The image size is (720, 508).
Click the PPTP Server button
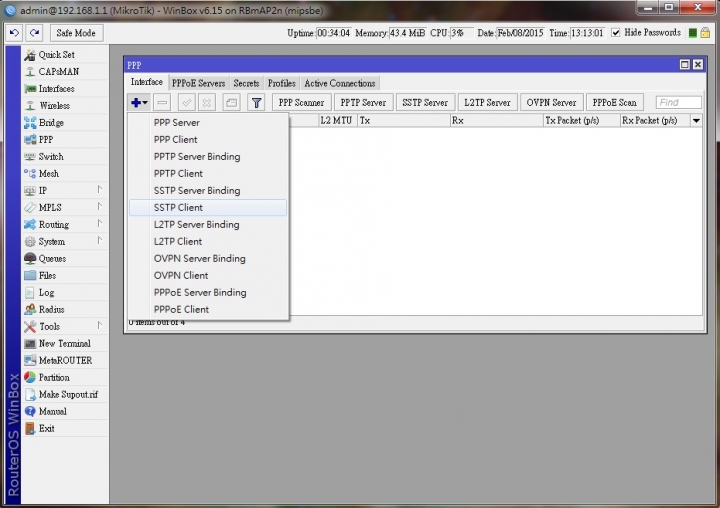tap(363, 102)
